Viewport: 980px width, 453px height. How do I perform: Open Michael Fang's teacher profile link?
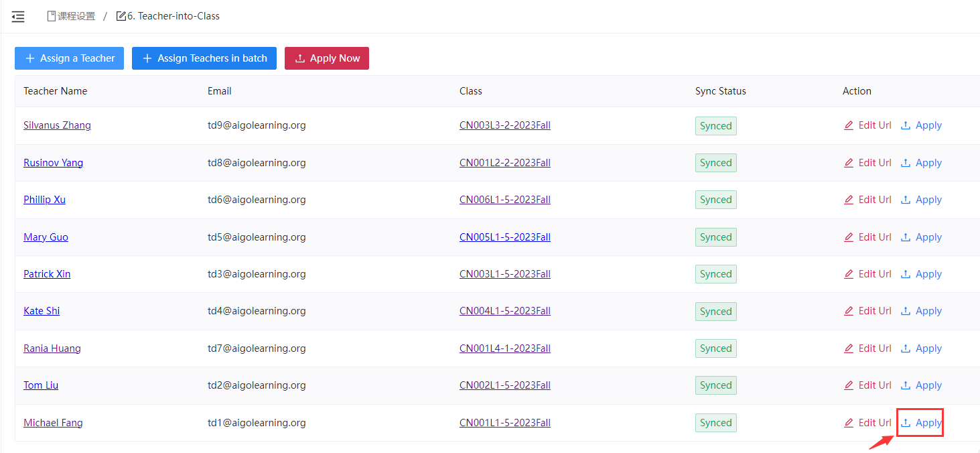pyautogui.click(x=53, y=423)
